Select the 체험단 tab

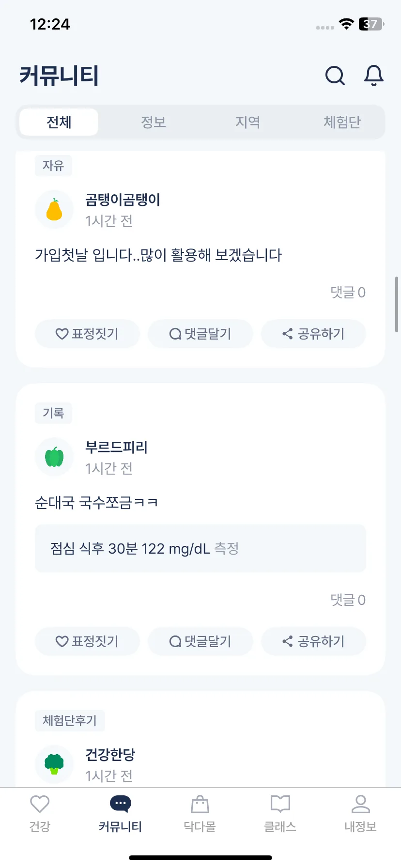342,122
